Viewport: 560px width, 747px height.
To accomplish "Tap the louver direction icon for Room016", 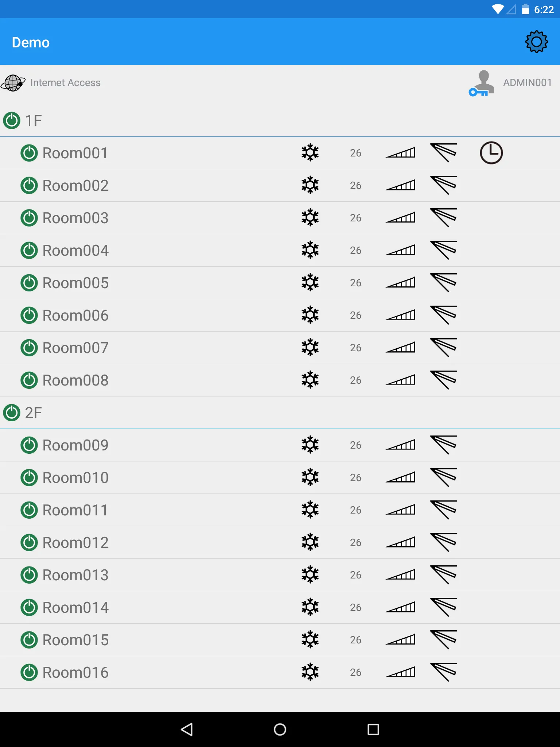I will (x=444, y=672).
